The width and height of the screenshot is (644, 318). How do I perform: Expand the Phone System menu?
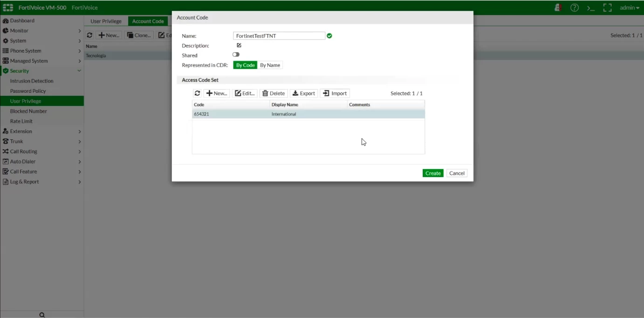[x=42, y=51]
